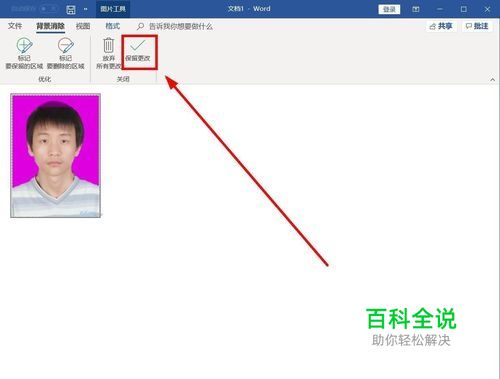The image size is (500, 379).
Task: Click the 'Tell me' (告诉我你想要做什么) search box
Action: tap(175, 26)
